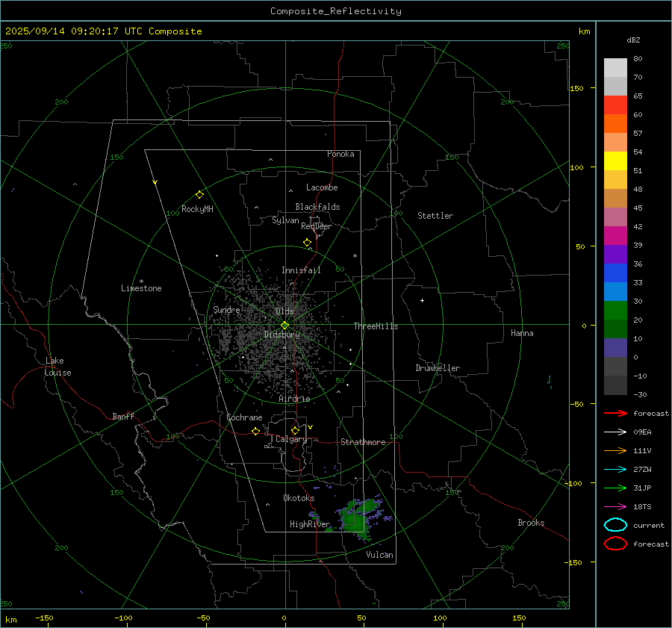Image resolution: width=672 pixels, height=628 pixels.
Task: Click the Limestone label
Action: [141, 288]
